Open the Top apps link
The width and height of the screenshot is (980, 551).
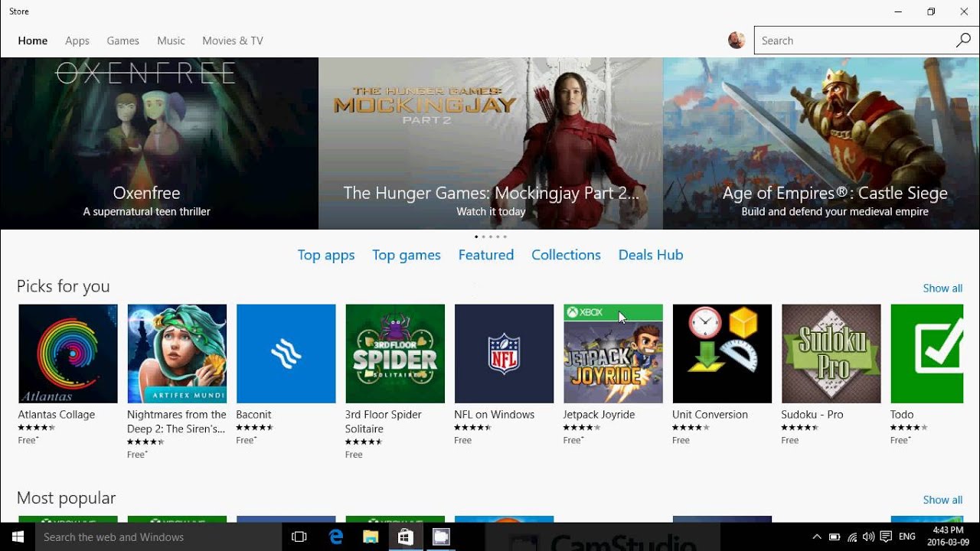326,255
